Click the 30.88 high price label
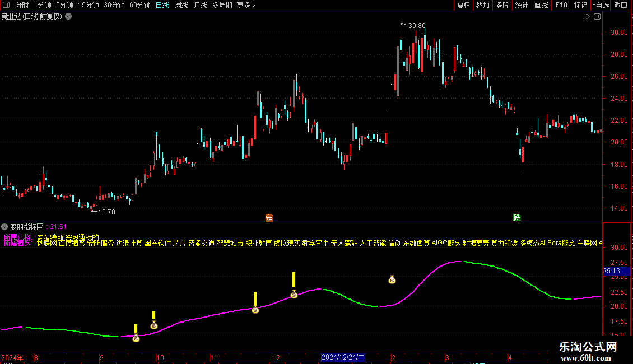 (x=417, y=25)
